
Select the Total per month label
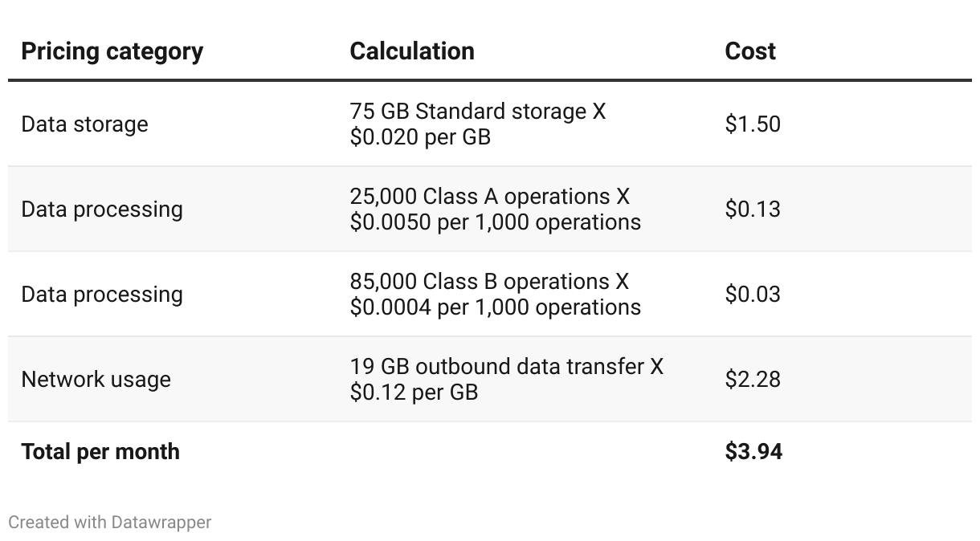tap(100, 452)
